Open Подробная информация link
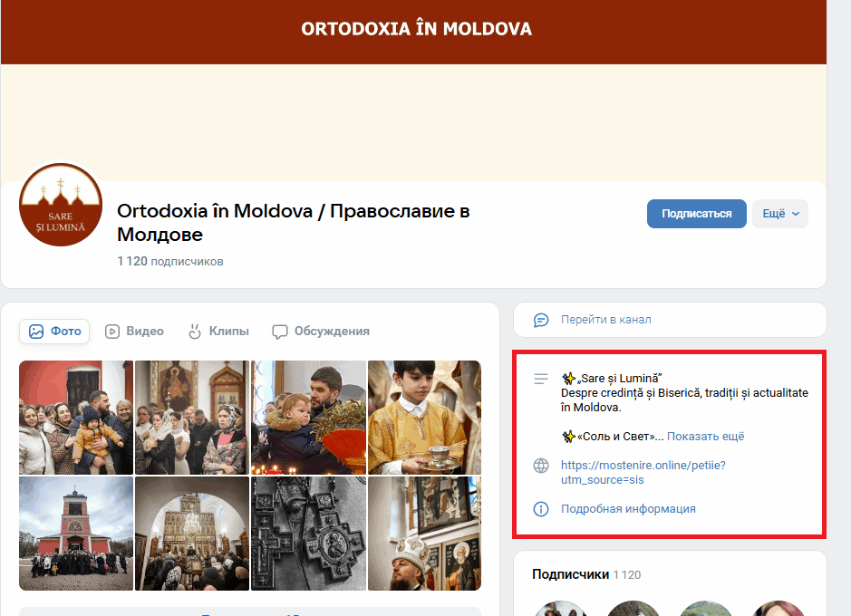The width and height of the screenshot is (851, 616). pos(628,508)
